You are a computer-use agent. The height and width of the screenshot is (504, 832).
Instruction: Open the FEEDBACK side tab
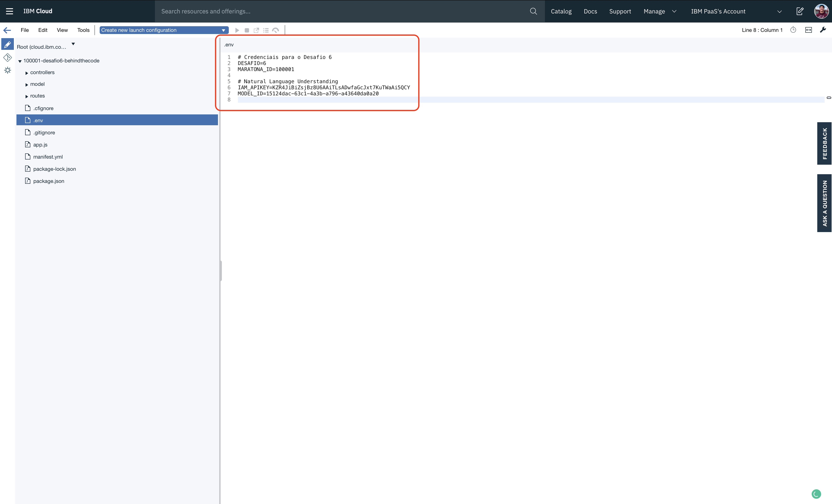[824, 143]
